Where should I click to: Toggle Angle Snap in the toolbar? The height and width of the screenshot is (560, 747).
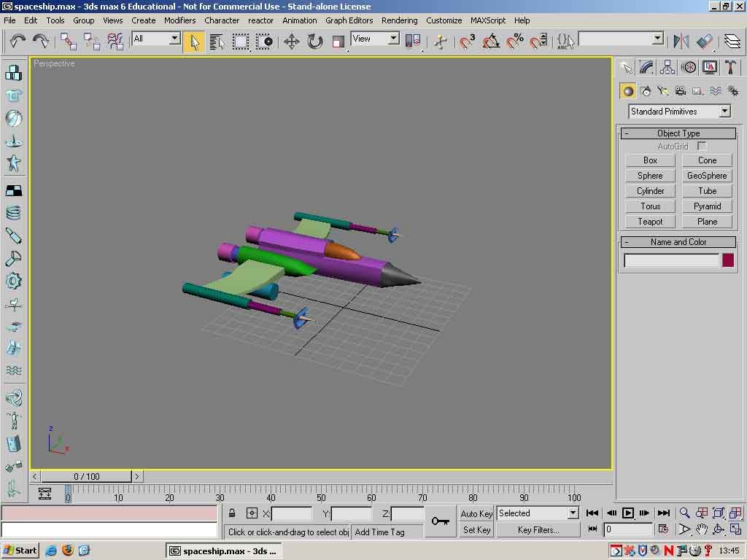click(x=491, y=42)
